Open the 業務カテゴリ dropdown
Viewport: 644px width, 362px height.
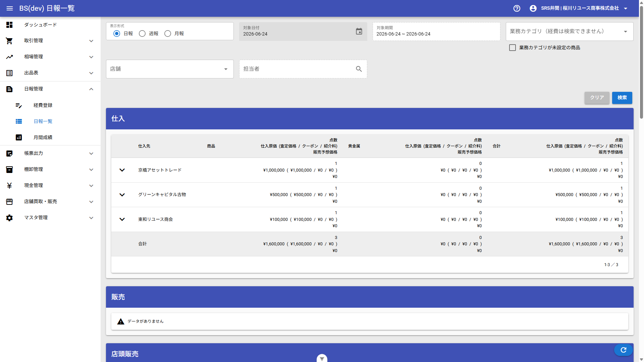[570, 32]
